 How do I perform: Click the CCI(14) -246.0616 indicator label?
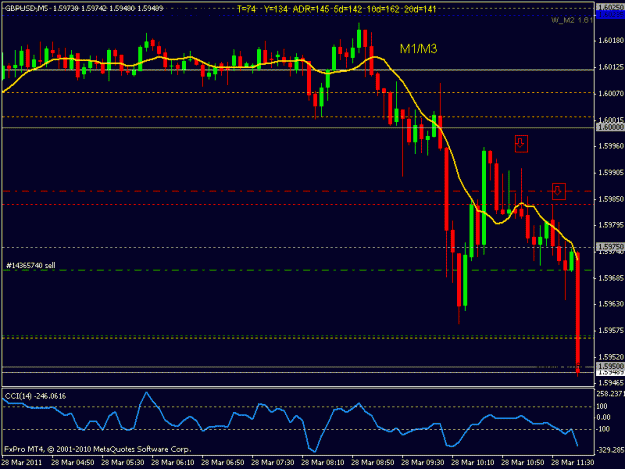click(35, 396)
